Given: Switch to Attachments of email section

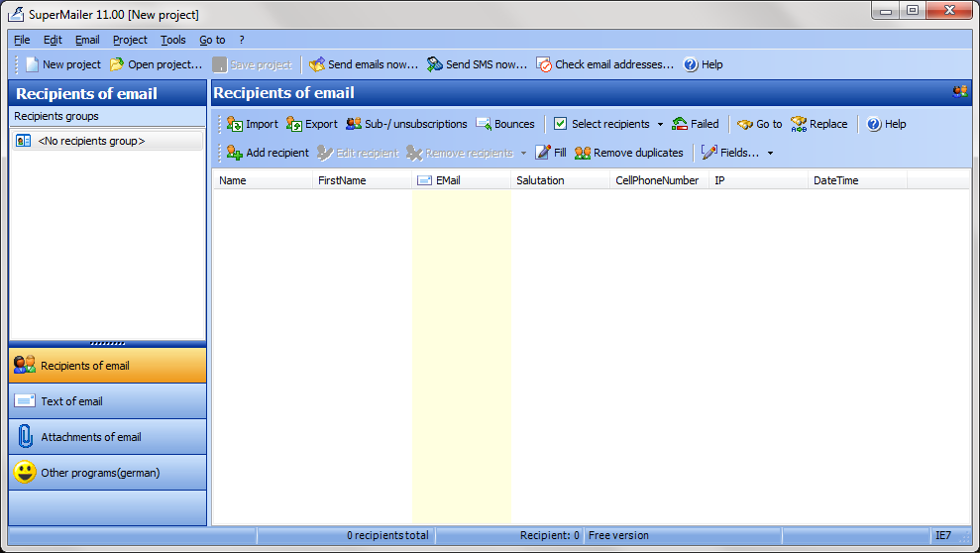Looking at the screenshot, I should point(107,437).
